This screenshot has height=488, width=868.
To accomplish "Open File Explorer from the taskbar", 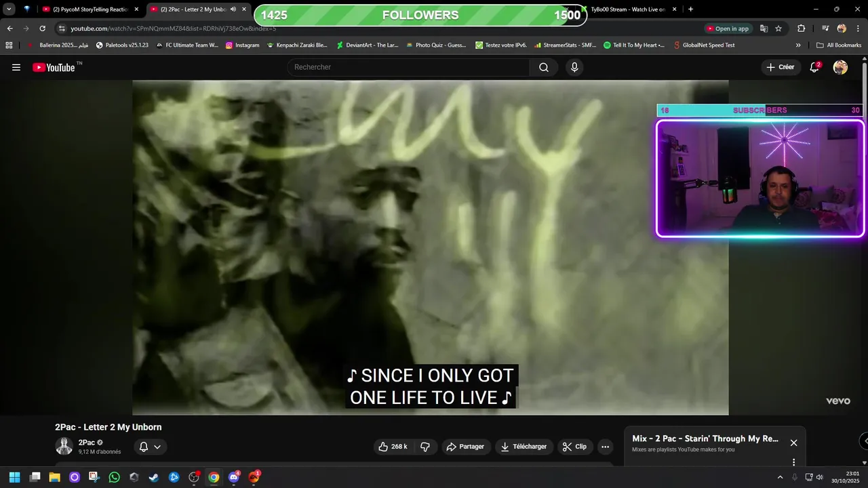I will [x=54, y=477].
